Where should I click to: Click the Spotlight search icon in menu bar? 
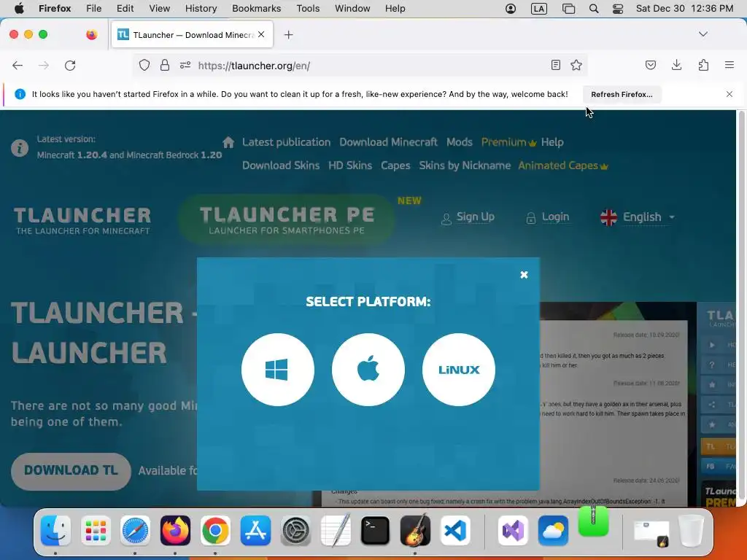[x=594, y=9]
